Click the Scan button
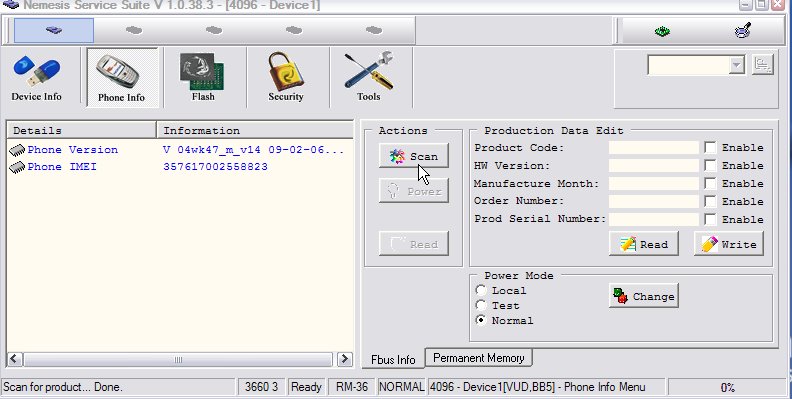The image size is (792, 399). point(414,157)
